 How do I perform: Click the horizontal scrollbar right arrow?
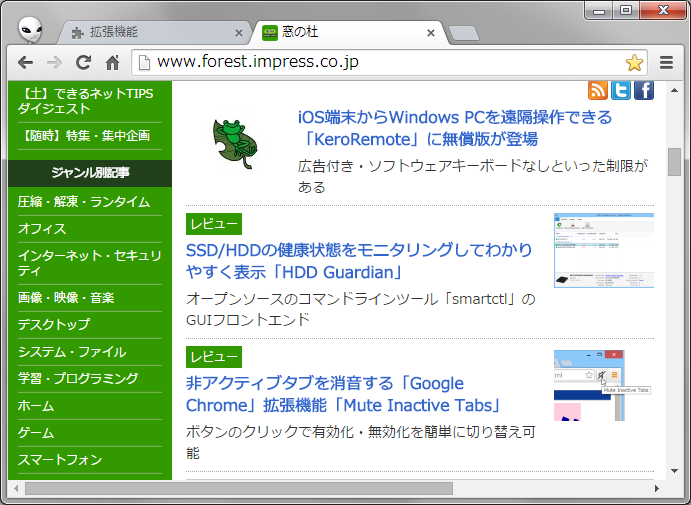click(657, 488)
